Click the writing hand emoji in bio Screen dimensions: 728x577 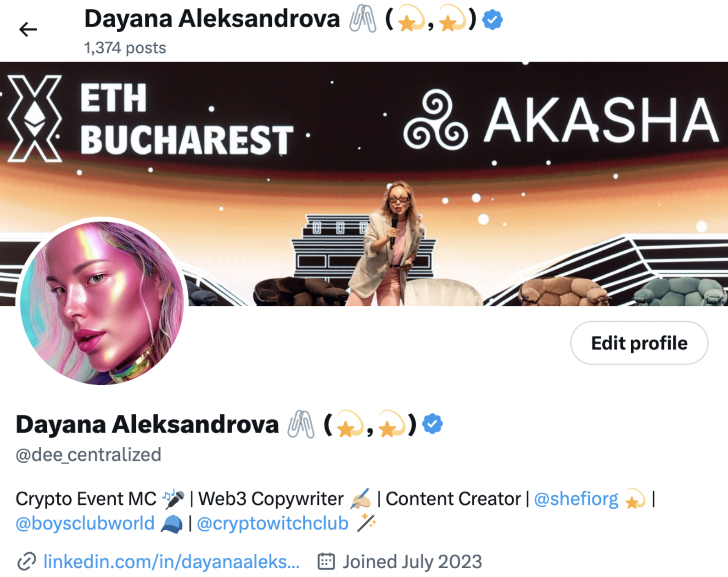(x=360, y=499)
